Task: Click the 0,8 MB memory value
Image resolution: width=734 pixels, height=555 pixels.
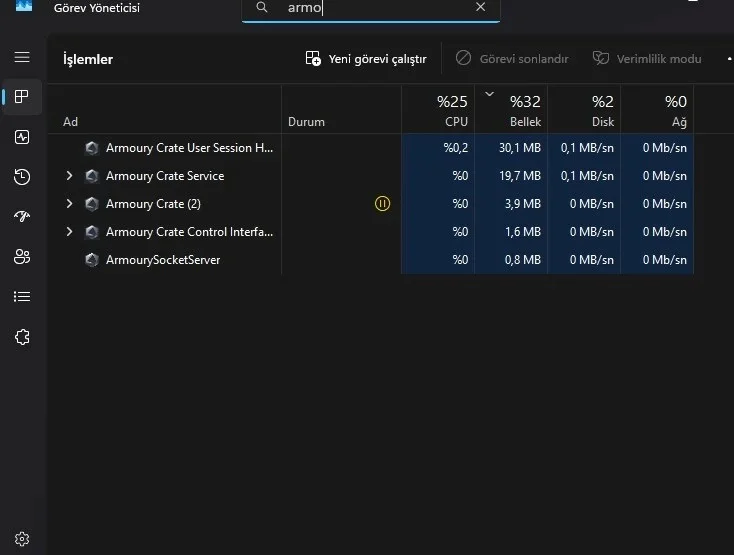Action: point(523,260)
